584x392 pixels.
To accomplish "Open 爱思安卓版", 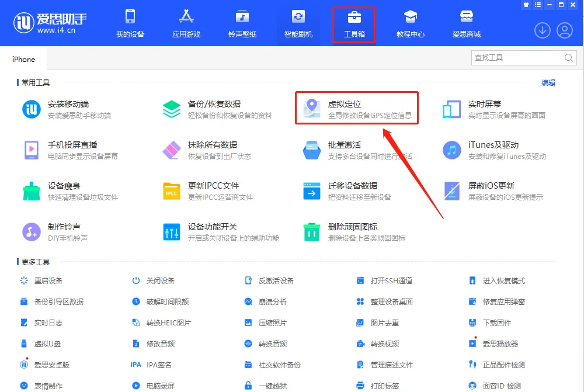I will point(44,365).
